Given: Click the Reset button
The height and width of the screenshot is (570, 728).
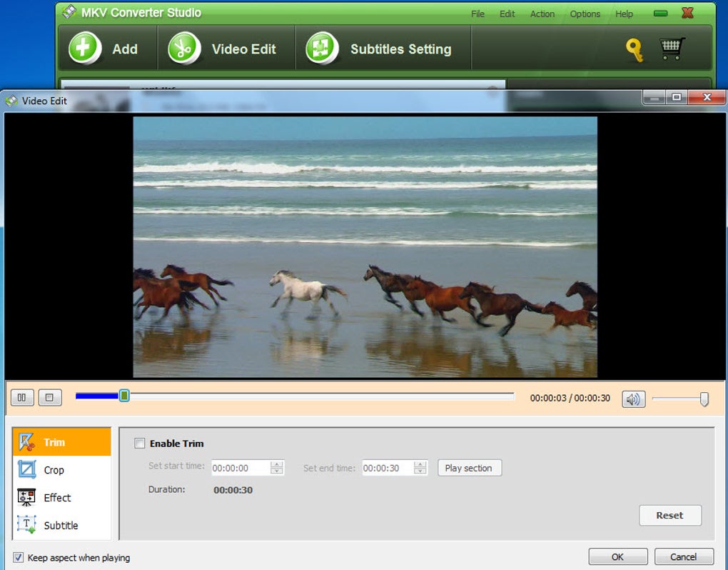Looking at the screenshot, I should [669, 515].
